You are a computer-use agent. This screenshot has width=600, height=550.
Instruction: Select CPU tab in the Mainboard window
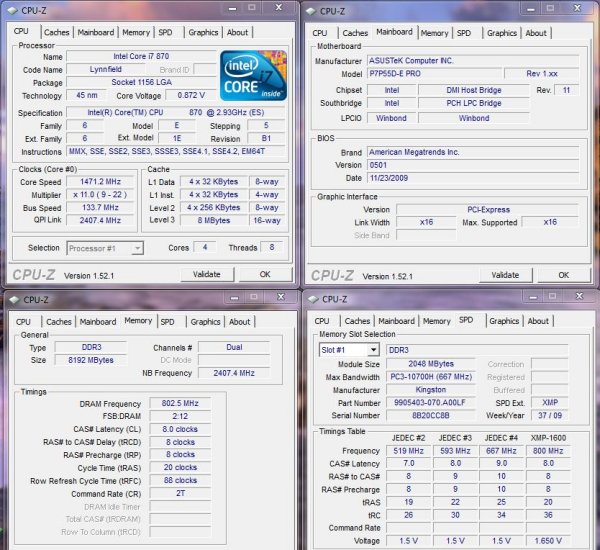(x=320, y=33)
